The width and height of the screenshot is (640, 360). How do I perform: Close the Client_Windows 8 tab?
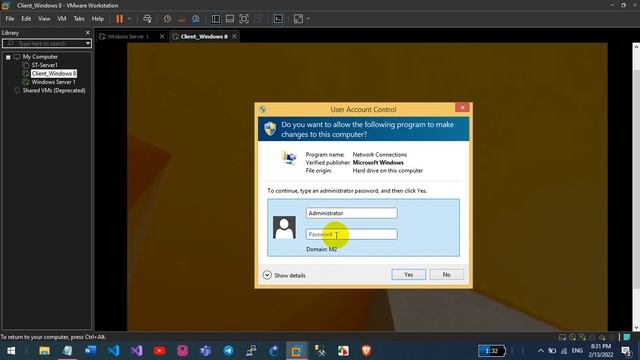(234, 36)
